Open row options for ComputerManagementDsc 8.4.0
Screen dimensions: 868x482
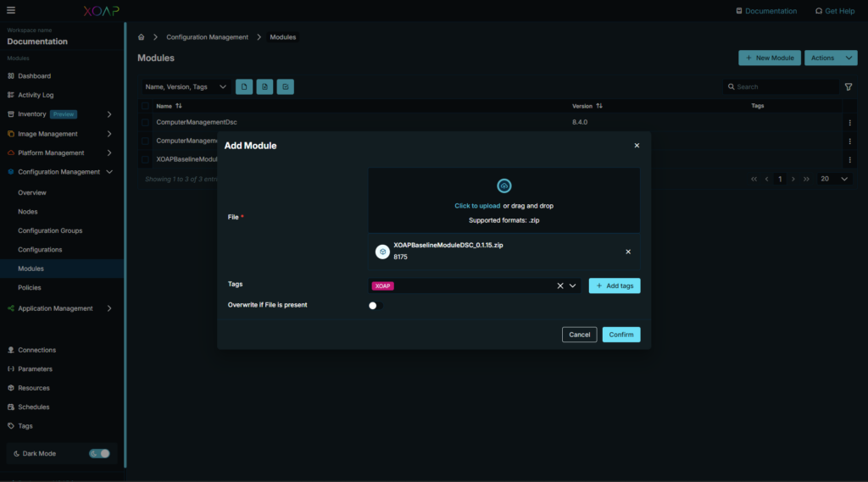(849, 122)
